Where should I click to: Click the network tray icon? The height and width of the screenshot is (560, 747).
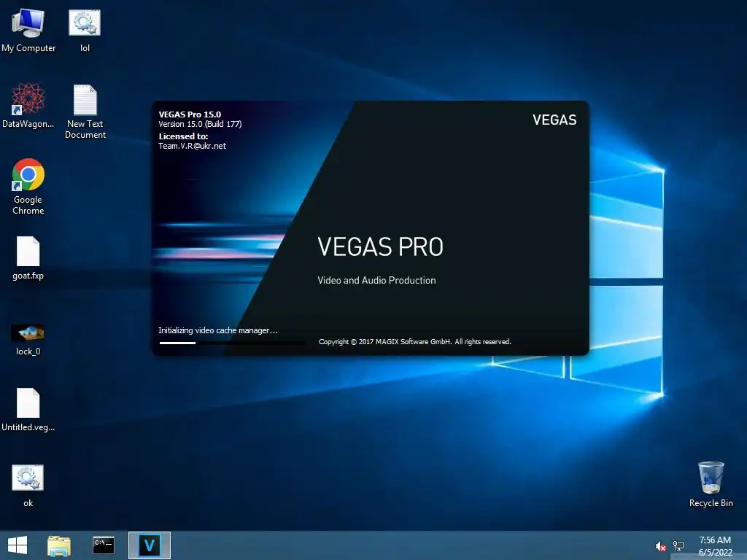click(x=678, y=545)
